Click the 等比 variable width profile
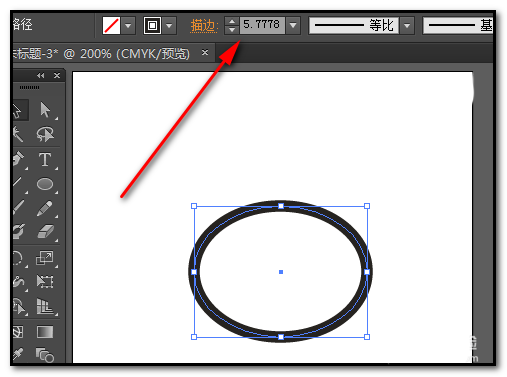 (354, 25)
